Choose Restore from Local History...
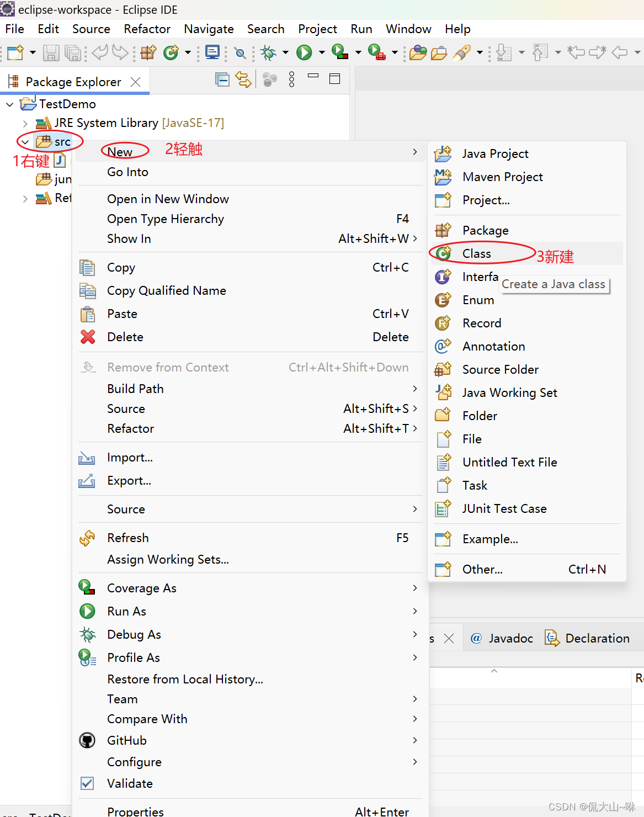 [x=185, y=679]
